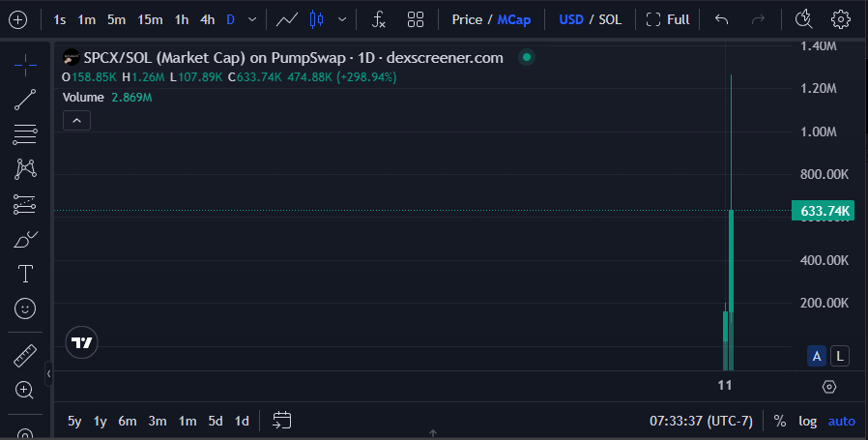Set the currency to USD
This screenshot has height=440, width=868.
[x=571, y=20]
